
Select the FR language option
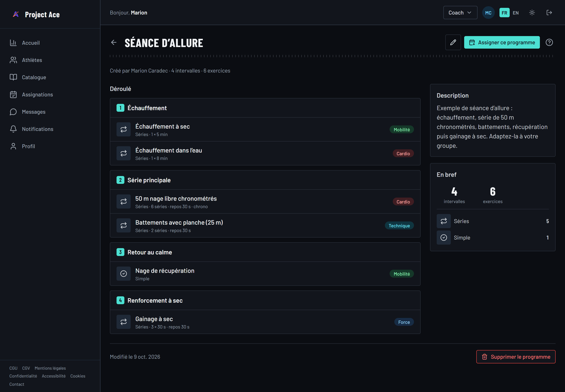coord(504,13)
